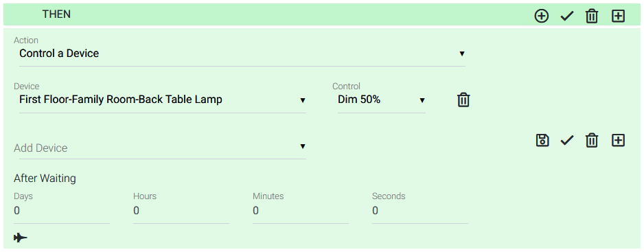Click the boxed plus icon in action row
Screen dimensions: 644x252
click(618, 140)
